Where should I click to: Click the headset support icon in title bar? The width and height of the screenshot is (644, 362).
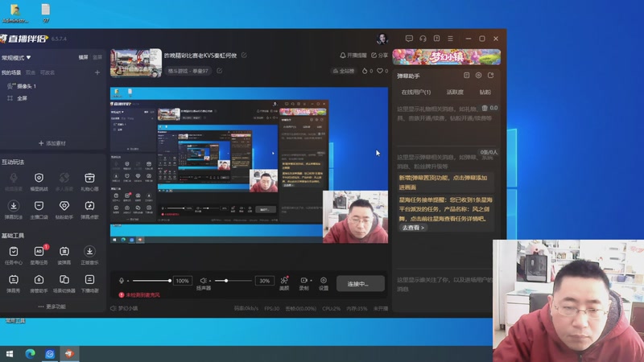(423, 39)
